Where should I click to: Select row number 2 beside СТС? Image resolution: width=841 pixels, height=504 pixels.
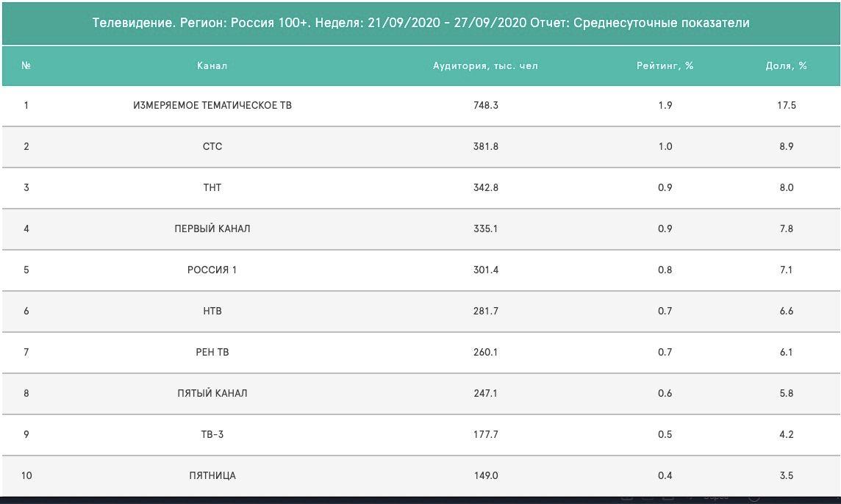pos(26,146)
